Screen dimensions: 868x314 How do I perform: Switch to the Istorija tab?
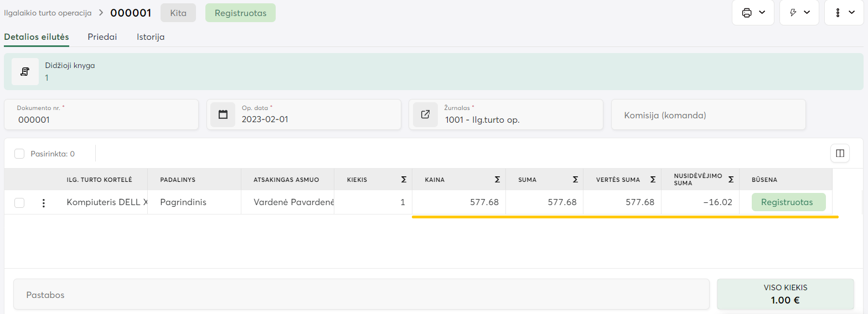pos(151,37)
